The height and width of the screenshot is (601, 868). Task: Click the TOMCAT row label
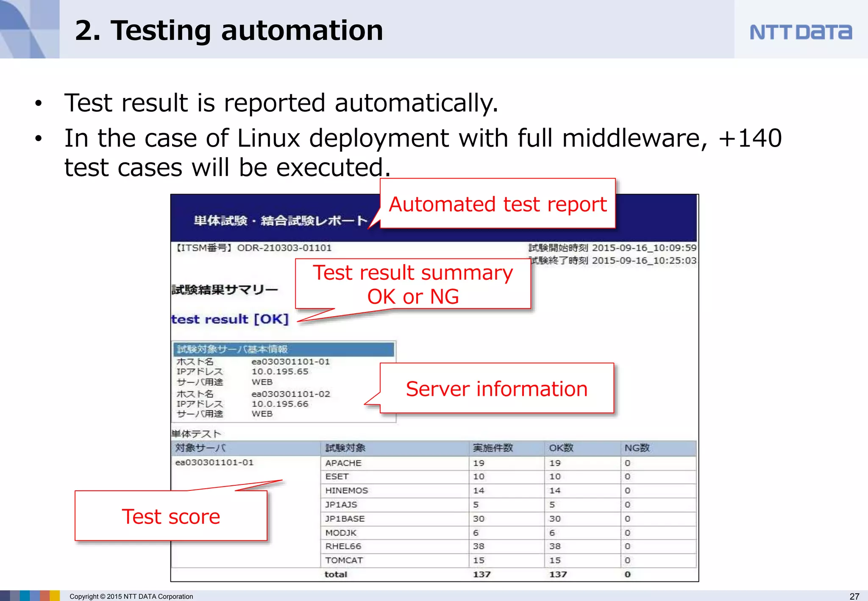[344, 560]
